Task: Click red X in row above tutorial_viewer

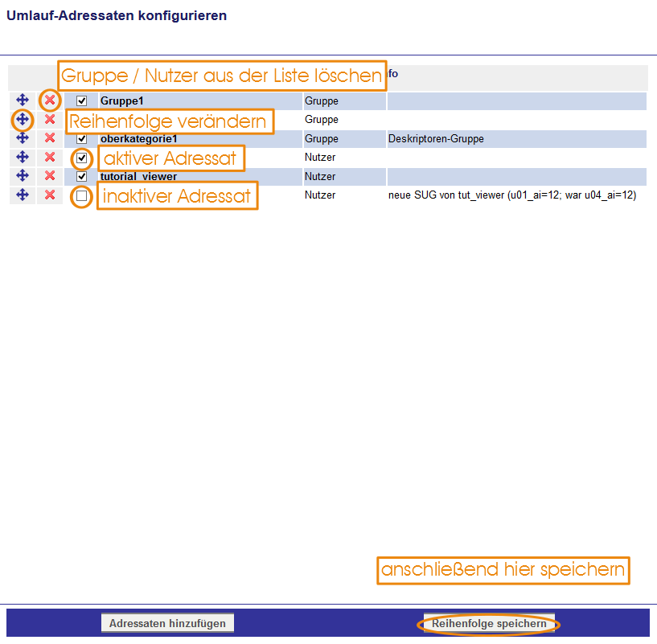Action: click(x=50, y=157)
